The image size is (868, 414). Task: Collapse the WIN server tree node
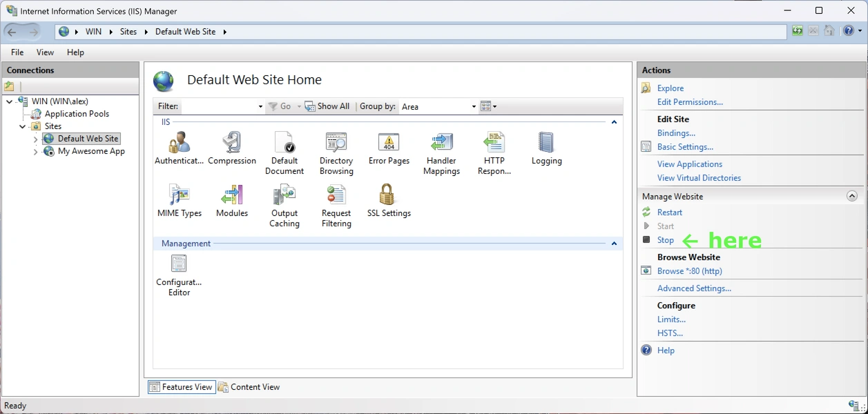tap(8, 101)
